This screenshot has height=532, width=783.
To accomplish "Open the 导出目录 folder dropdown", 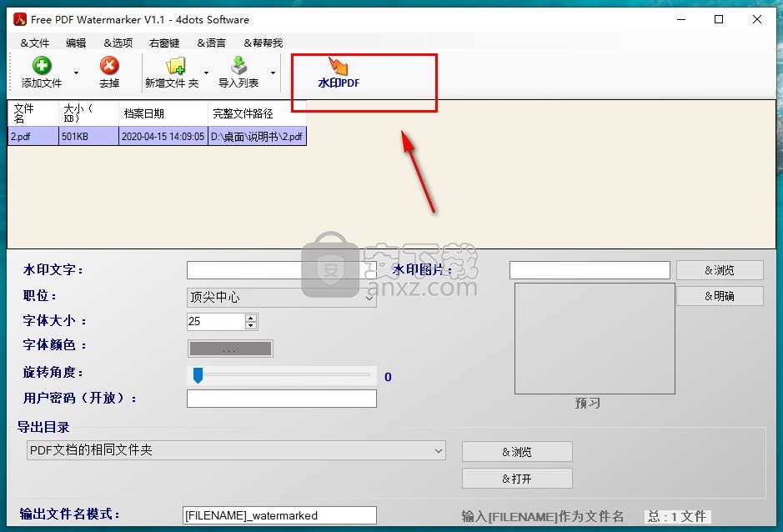I will point(236,450).
